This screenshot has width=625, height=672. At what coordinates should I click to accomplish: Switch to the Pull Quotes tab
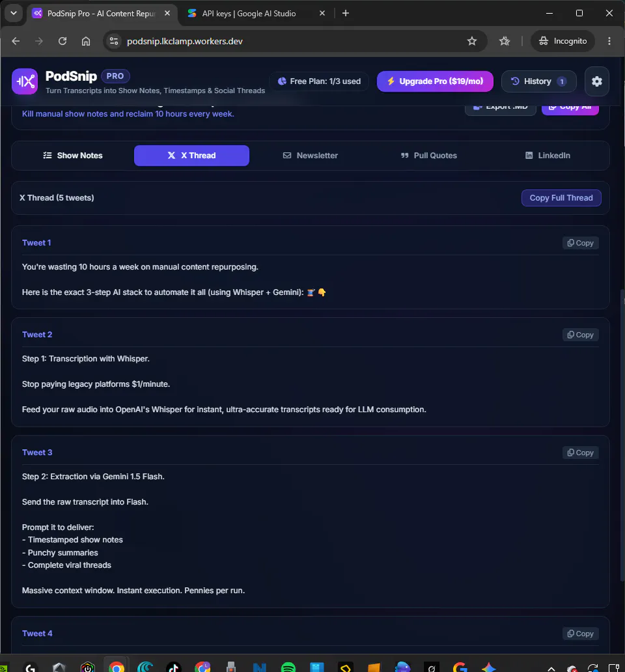coord(429,156)
